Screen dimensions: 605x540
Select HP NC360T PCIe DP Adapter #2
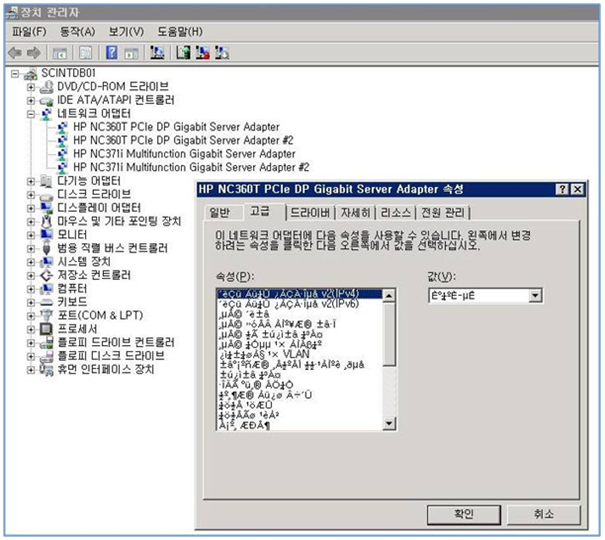coord(183,140)
